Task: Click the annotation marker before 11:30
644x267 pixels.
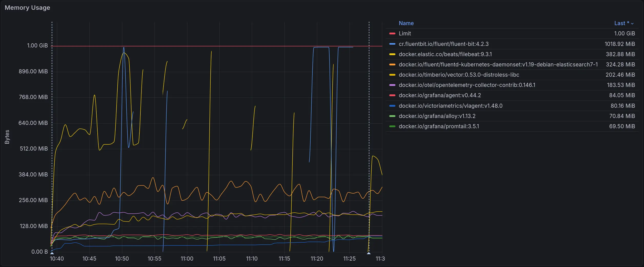Action: [x=369, y=253]
